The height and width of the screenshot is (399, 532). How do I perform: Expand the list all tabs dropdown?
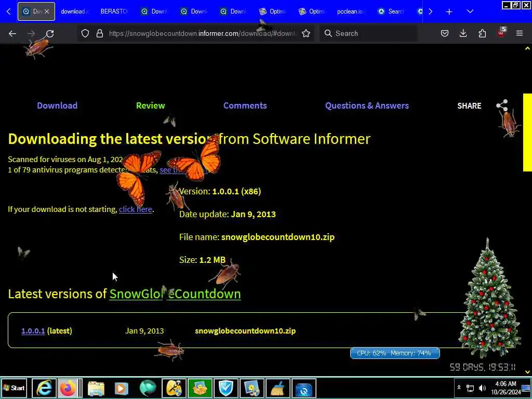coord(470,11)
